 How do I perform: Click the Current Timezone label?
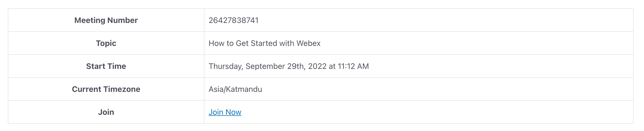coord(106,89)
